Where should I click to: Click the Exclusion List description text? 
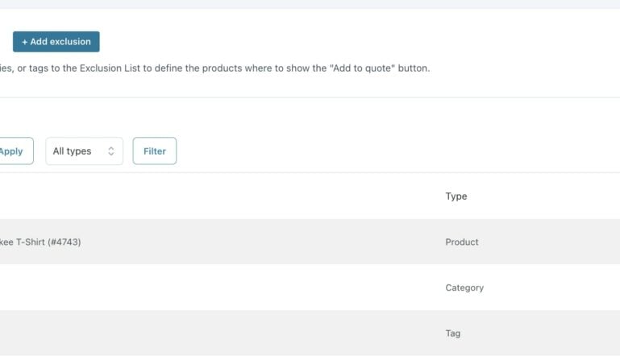[x=161, y=68]
